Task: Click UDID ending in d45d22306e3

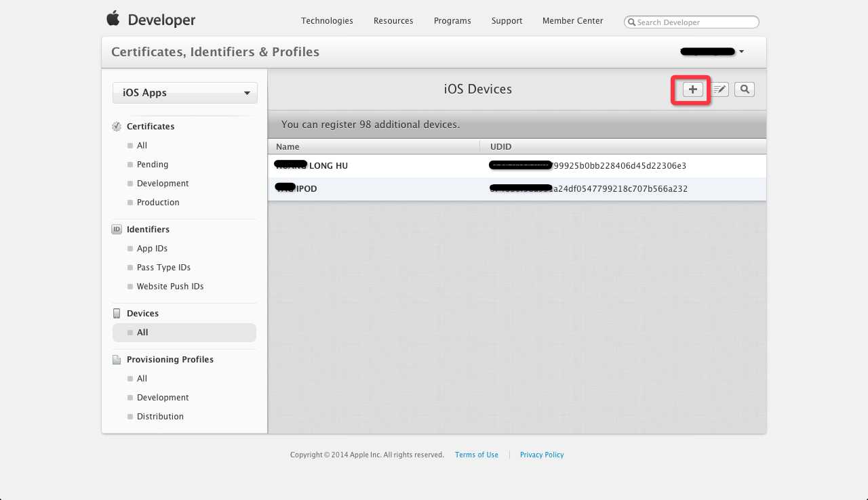Action: click(587, 166)
